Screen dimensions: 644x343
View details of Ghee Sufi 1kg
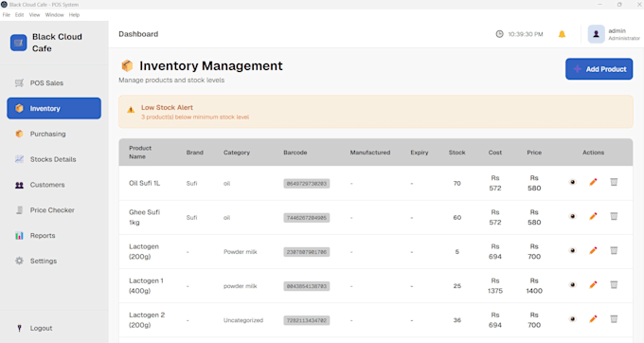point(573,216)
